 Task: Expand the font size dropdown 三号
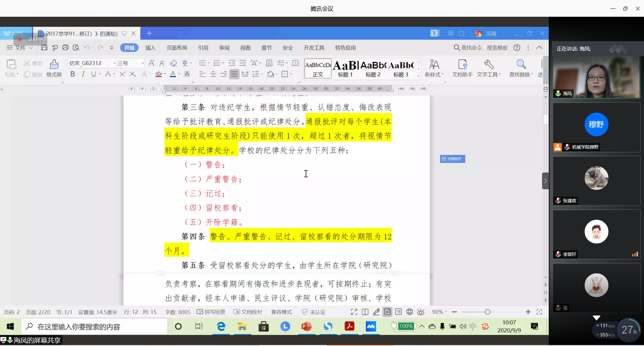pos(143,63)
